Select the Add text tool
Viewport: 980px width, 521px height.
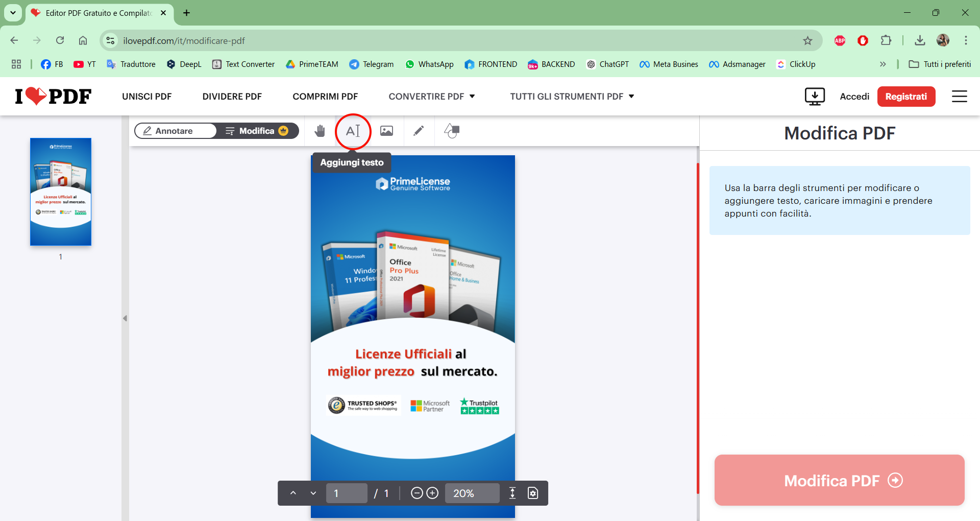353,131
